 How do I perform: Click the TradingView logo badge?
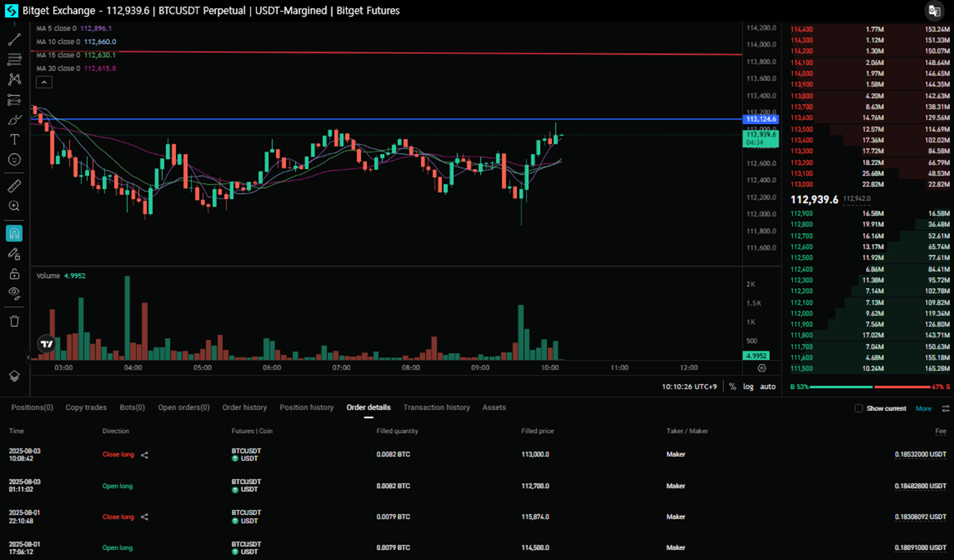47,344
